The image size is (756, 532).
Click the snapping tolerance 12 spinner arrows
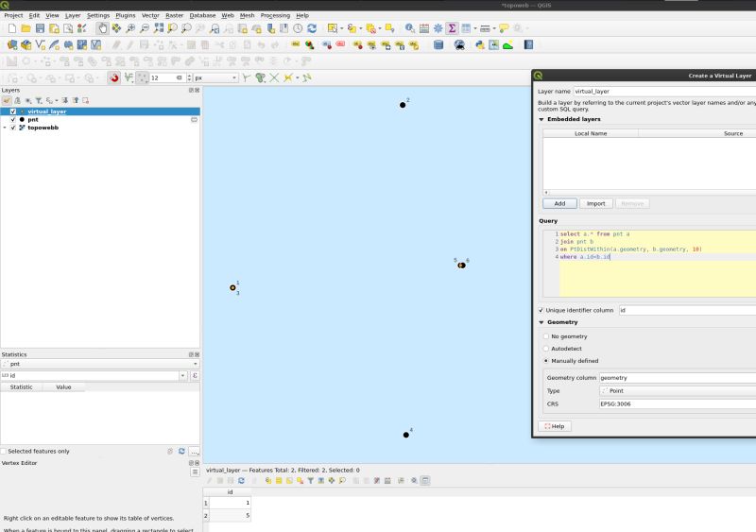(x=189, y=77)
